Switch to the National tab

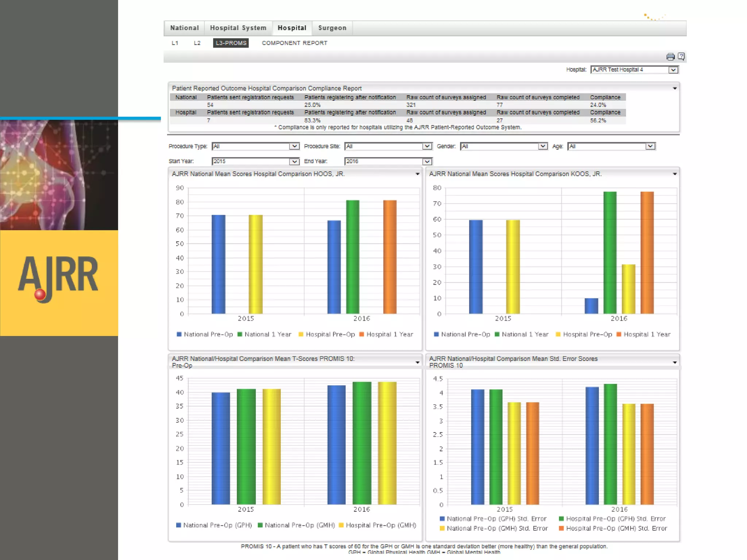(x=185, y=28)
